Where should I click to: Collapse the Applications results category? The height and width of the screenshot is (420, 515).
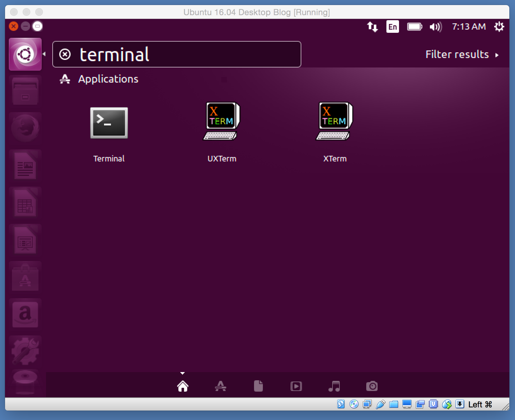click(x=108, y=79)
